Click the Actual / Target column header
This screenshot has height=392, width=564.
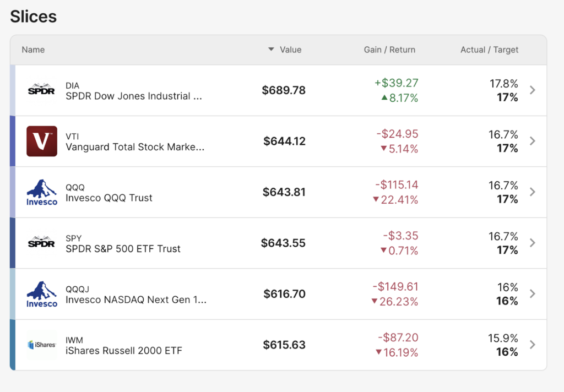pos(489,50)
